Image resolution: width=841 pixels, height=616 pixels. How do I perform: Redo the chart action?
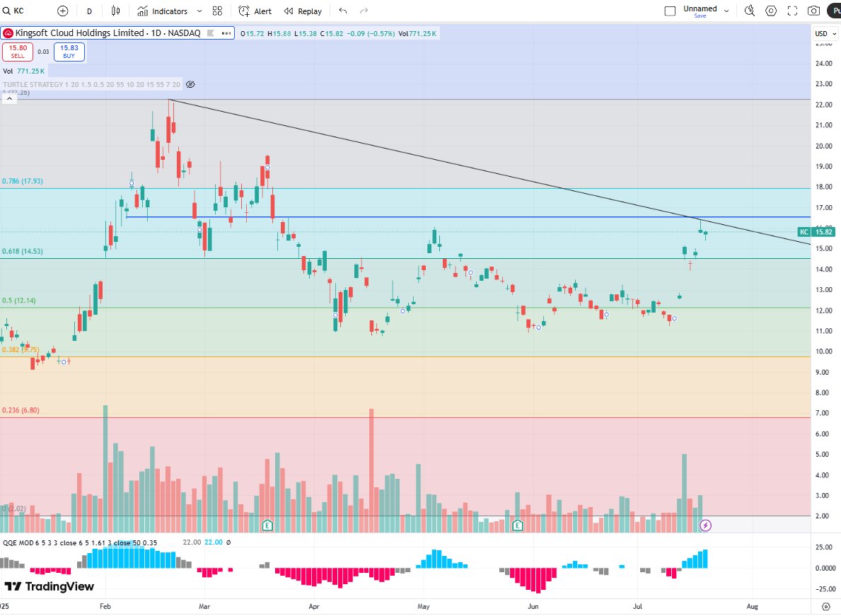coord(364,11)
